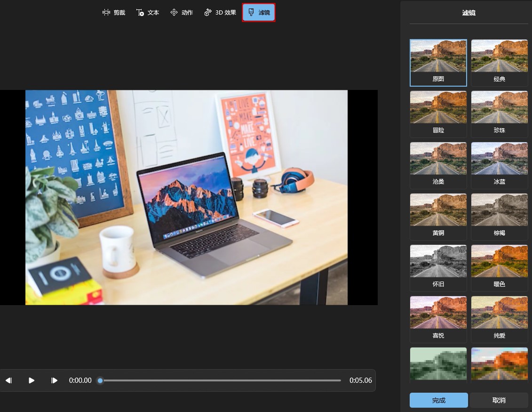Open the 动作 (motion) tool

pos(182,13)
